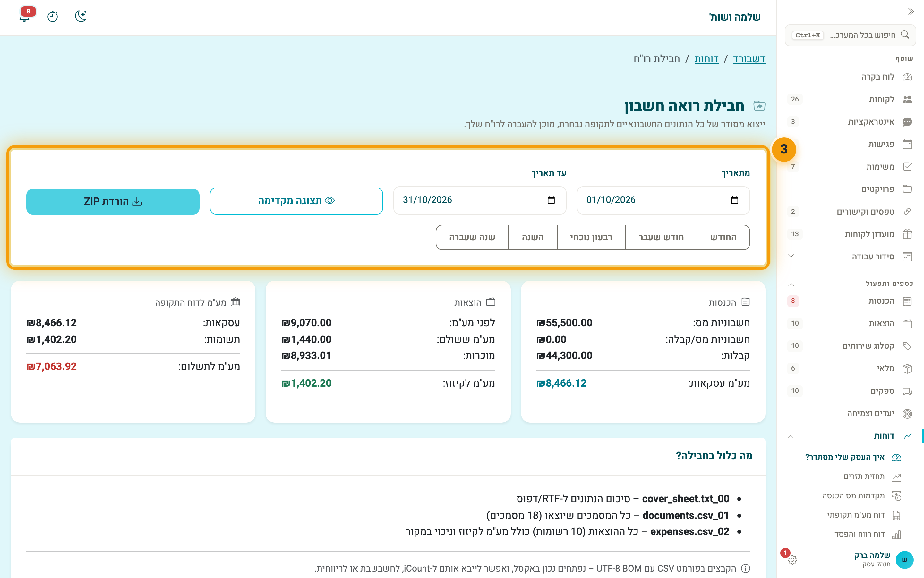Click the timer clock icon
This screenshot has width=924, height=578.
coord(52,16)
